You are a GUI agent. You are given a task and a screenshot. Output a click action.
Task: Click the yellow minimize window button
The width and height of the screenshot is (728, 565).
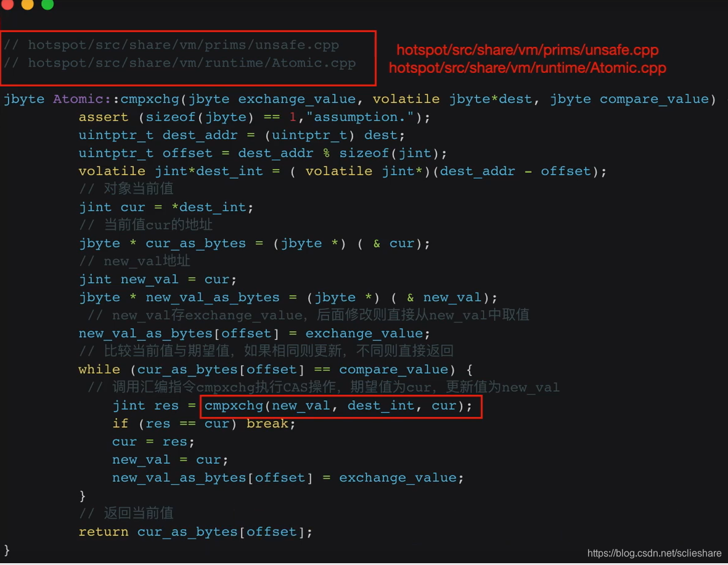click(x=27, y=4)
